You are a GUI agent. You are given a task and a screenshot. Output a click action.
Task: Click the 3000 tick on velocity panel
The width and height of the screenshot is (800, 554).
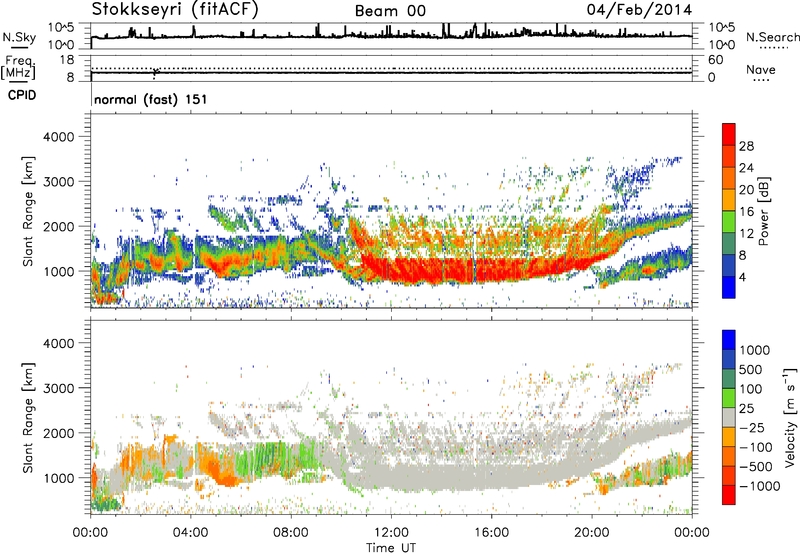tap(59, 388)
